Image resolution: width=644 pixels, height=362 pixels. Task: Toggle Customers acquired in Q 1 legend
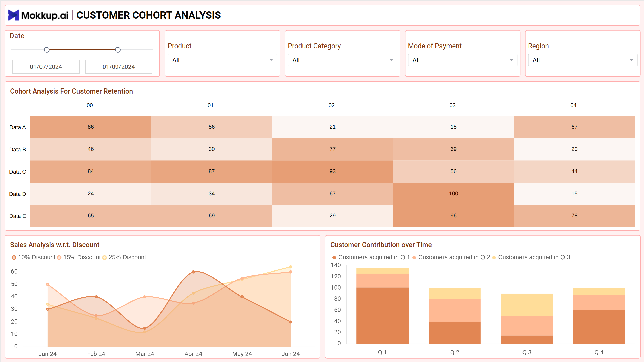click(371, 257)
